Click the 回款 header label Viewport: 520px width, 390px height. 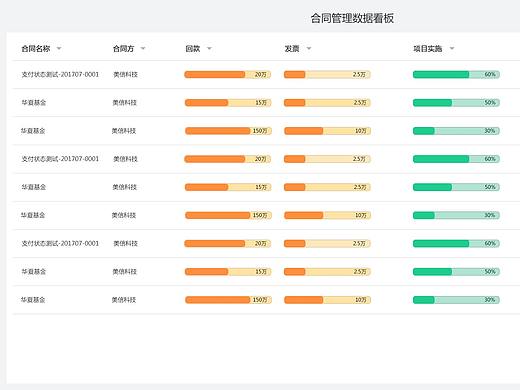click(193, 49)
